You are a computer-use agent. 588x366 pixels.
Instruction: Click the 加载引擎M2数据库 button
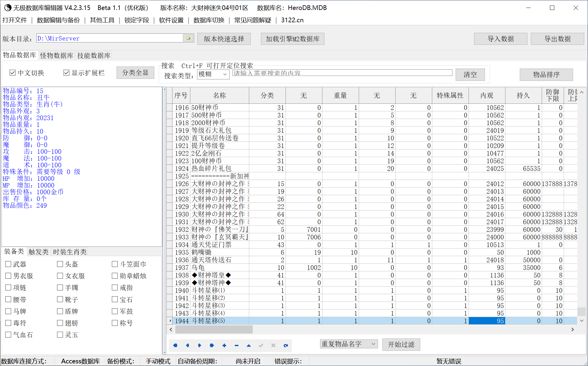click(293, 39)
